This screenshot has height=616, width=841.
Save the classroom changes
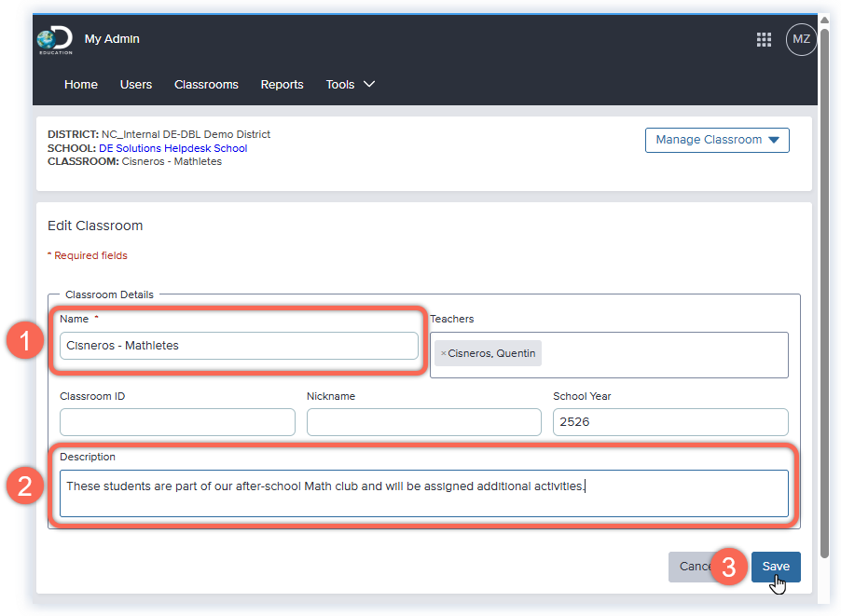[776, 566]
